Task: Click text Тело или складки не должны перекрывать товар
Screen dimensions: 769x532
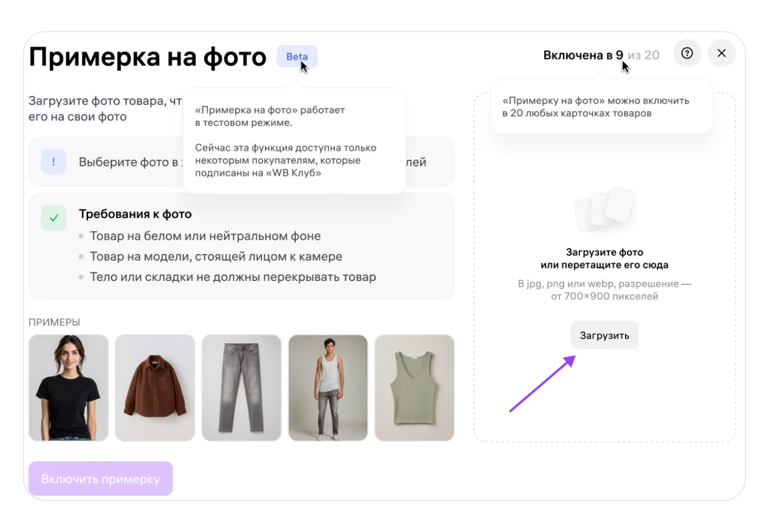Action: [233, 277]
